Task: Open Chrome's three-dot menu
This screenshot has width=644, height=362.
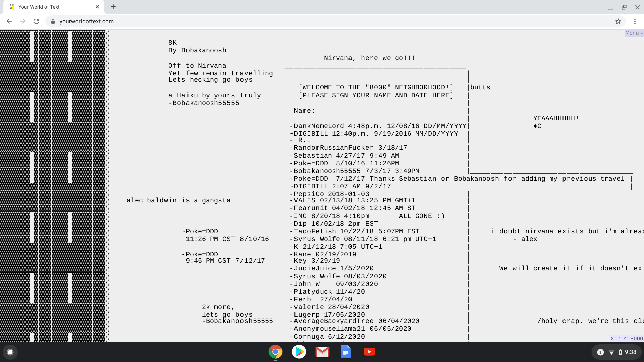Action: (x=635, y=21)
